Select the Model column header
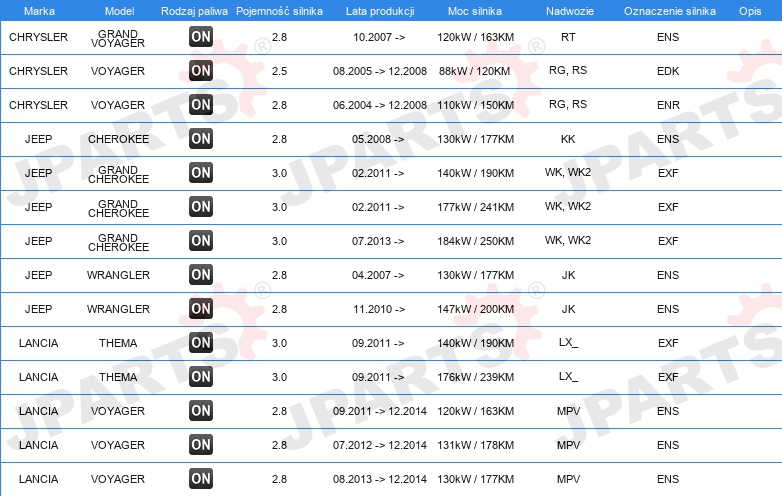 (120, 11)
